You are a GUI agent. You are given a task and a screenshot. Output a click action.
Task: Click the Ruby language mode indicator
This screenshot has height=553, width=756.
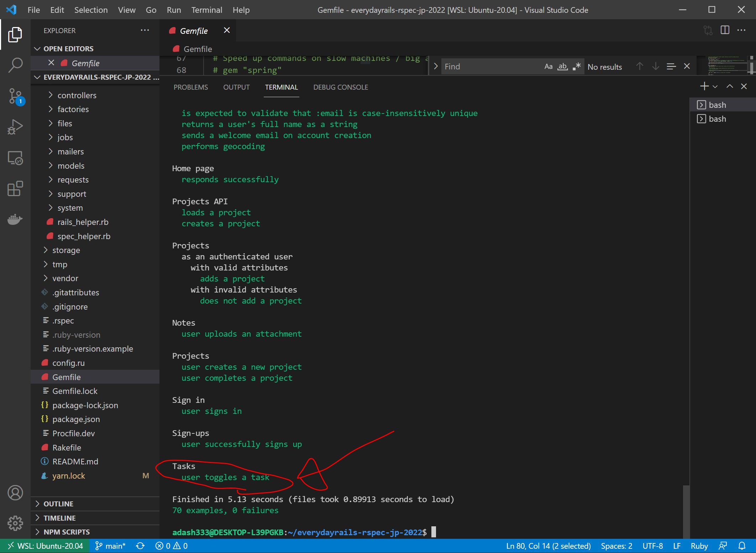tap(699, 546)
